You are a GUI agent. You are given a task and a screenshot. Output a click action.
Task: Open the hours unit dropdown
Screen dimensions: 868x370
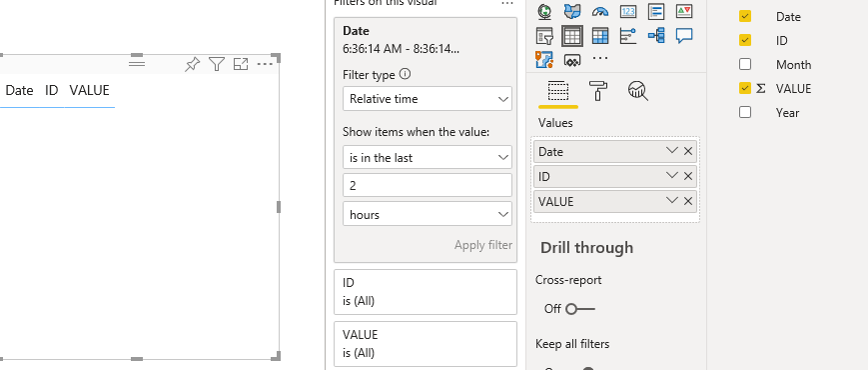[428, 214]
